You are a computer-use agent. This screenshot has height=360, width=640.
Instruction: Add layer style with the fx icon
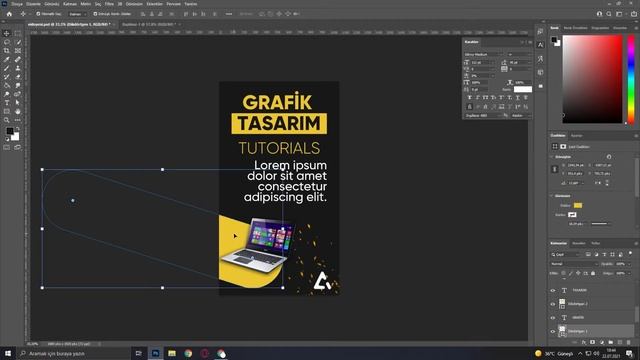click(584, 342)
